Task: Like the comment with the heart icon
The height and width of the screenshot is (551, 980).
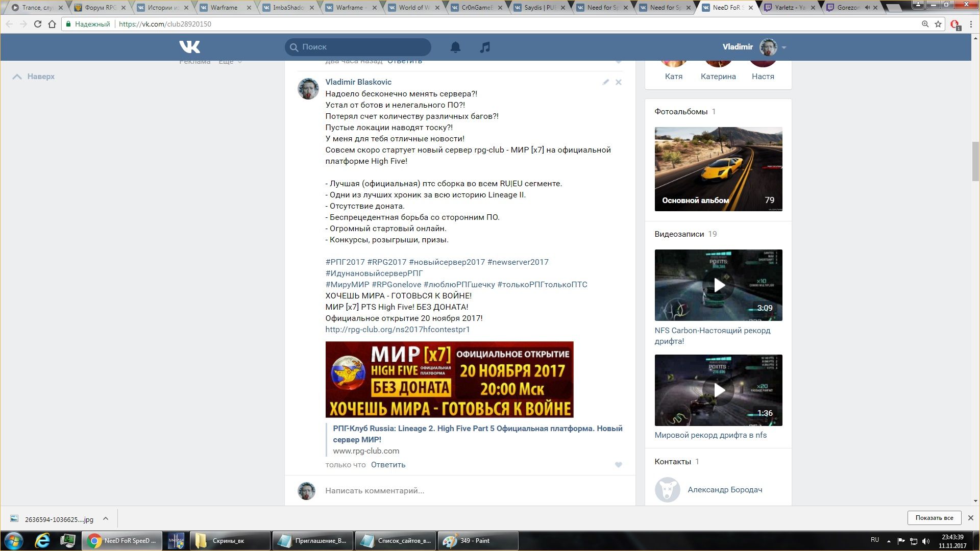Action: pos(619,465)
